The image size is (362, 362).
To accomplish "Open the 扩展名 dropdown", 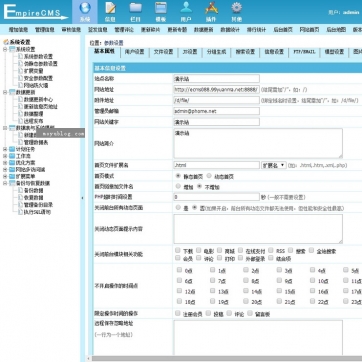I will click(x=273, y=165).
